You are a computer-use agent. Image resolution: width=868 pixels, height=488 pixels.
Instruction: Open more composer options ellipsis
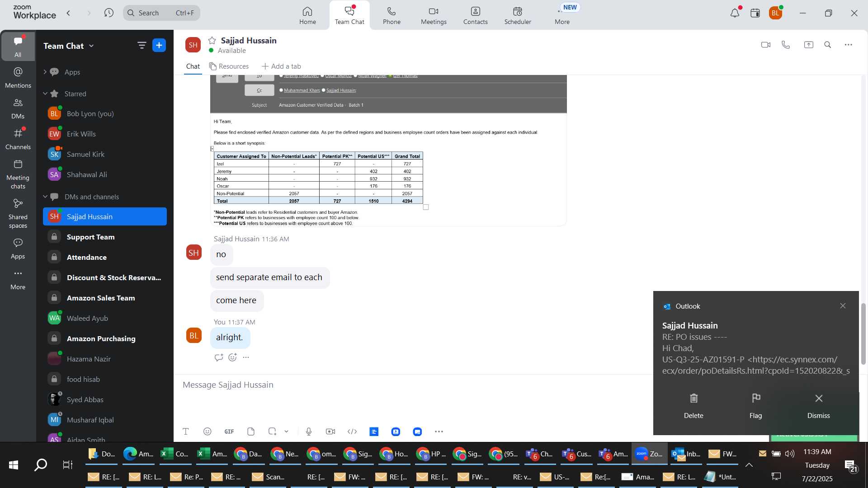point(439,432)
